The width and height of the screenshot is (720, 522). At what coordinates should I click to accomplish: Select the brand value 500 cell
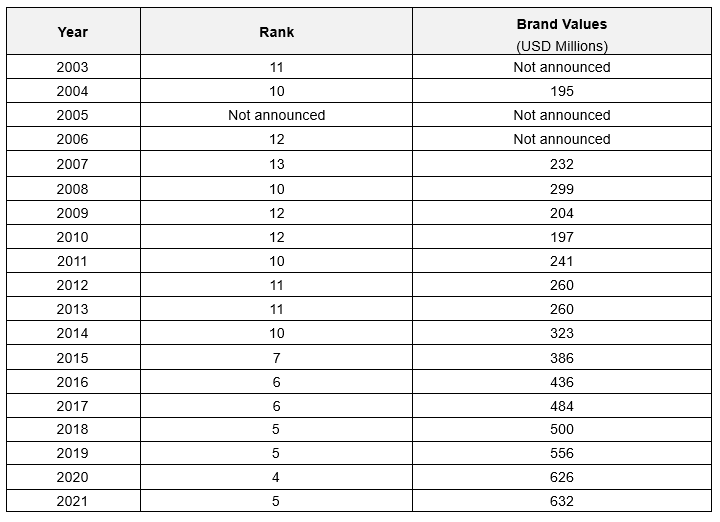point(562,429)
